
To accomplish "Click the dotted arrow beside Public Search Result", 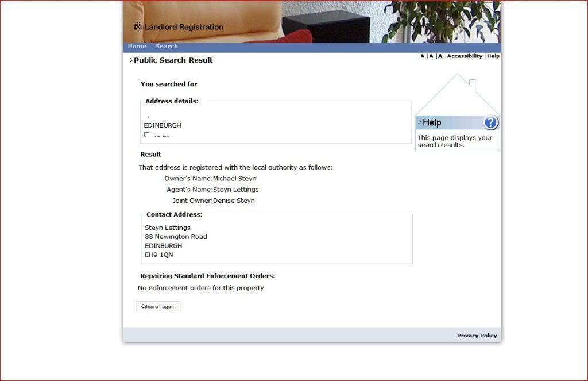I will point(131,60).
